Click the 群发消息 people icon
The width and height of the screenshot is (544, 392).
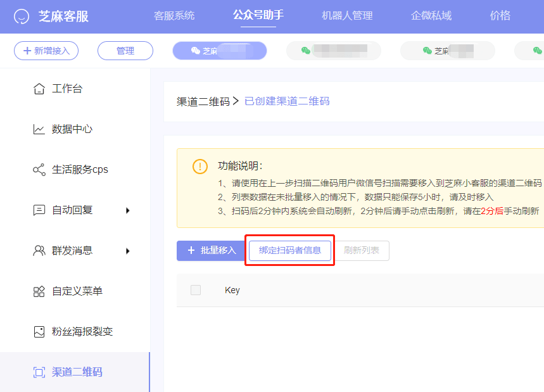pos(39,251)
